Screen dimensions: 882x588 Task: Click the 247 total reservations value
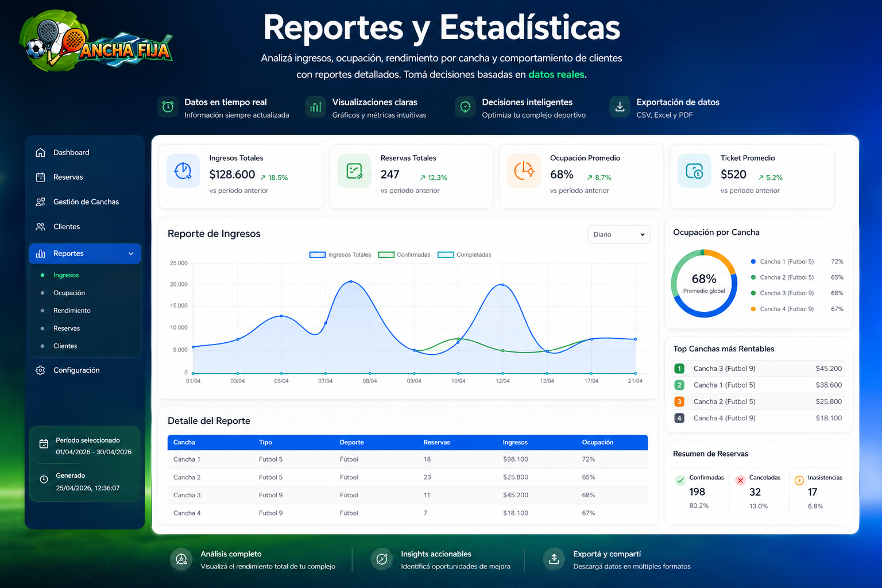point(390,175)
